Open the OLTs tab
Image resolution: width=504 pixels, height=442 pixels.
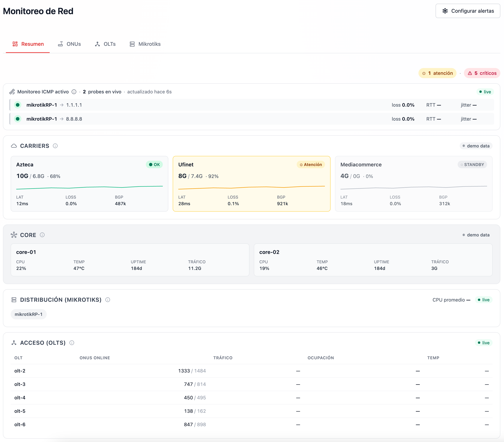click(x=105, y=44)
